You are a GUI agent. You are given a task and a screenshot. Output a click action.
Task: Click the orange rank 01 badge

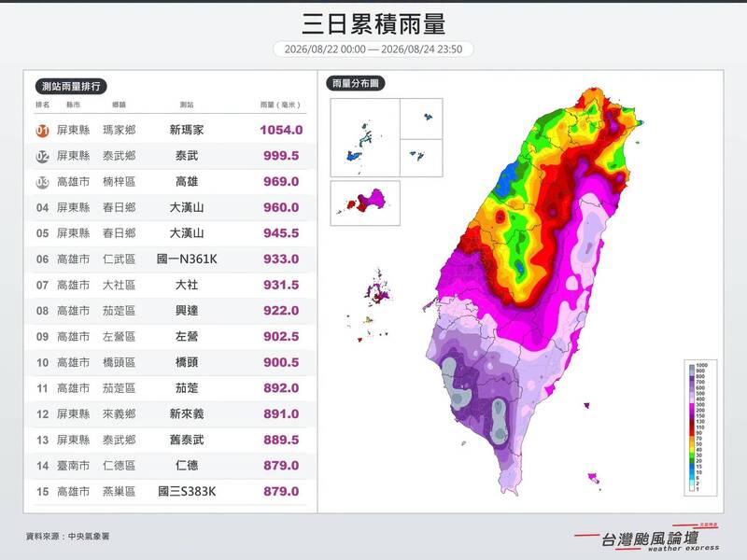42,131
